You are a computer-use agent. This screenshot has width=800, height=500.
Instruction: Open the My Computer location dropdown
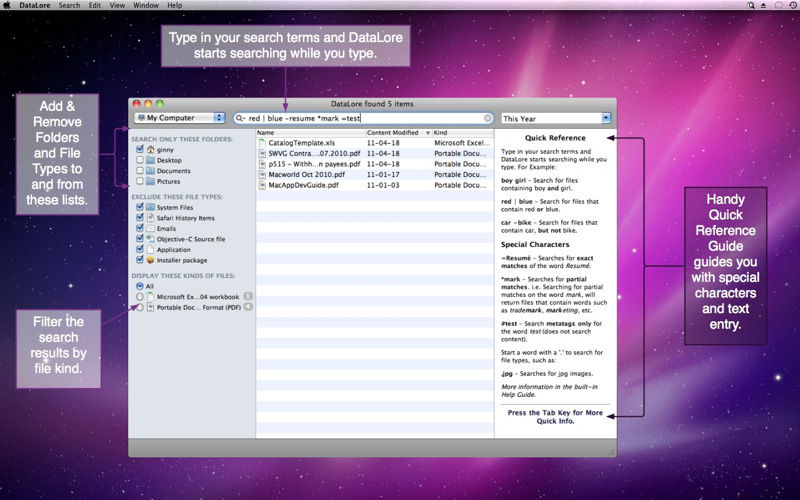[180, 118]
